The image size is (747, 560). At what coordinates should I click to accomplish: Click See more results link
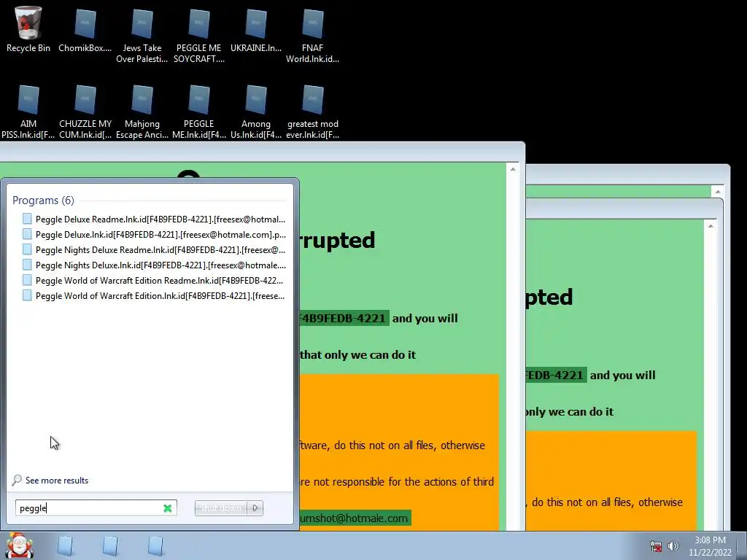[57, 480]
